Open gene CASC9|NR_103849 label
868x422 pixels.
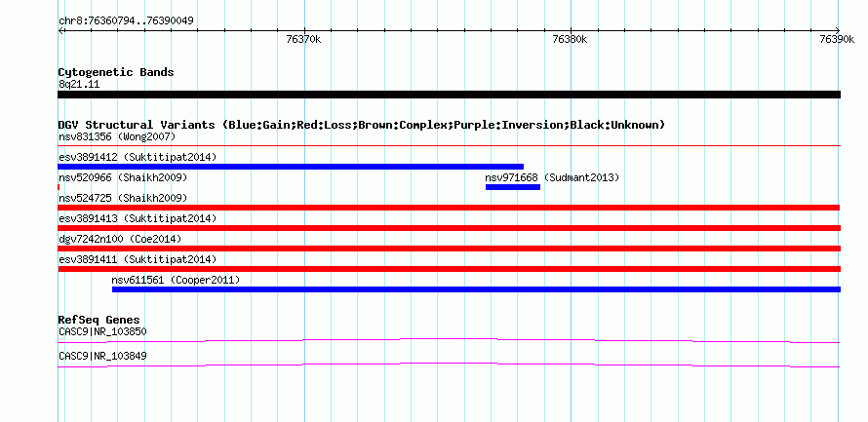[102, 356]
